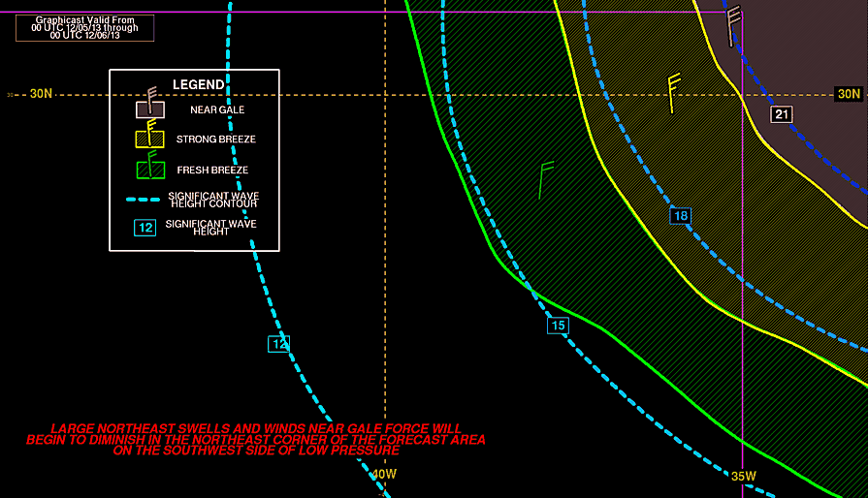Click the 35W longitude label
Image resolution: width=868 pixels, height=498 pixels.
point(744,477)
